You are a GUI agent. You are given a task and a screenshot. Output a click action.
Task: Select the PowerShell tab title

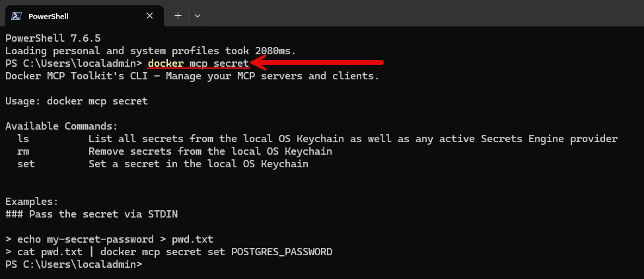(x=48, y=17)
